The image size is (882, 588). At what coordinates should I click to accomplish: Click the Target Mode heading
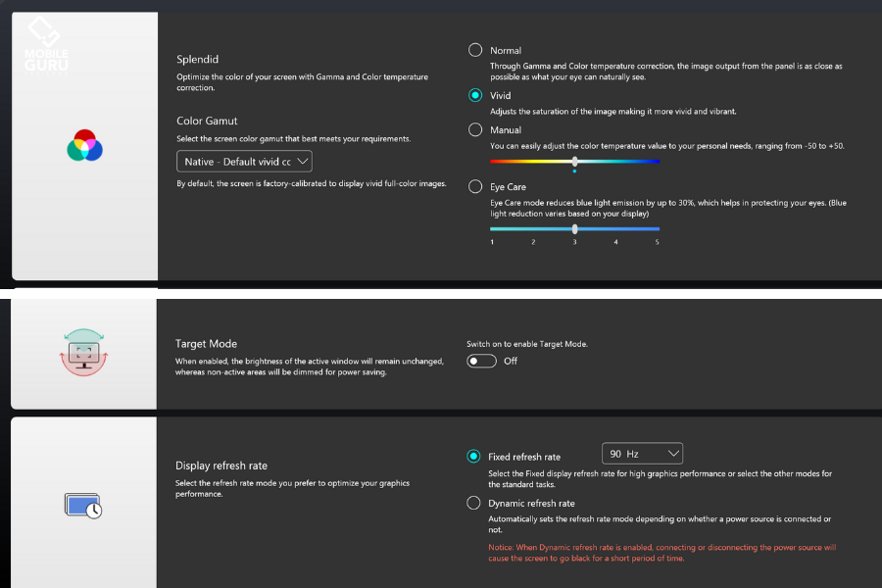pos(206,344)
